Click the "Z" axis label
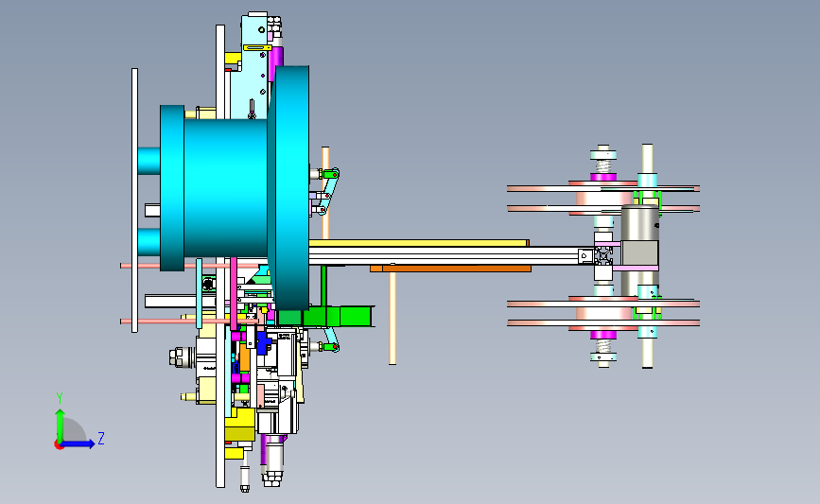The width and height of the screenshot is (820, 504). coord(101,438)
